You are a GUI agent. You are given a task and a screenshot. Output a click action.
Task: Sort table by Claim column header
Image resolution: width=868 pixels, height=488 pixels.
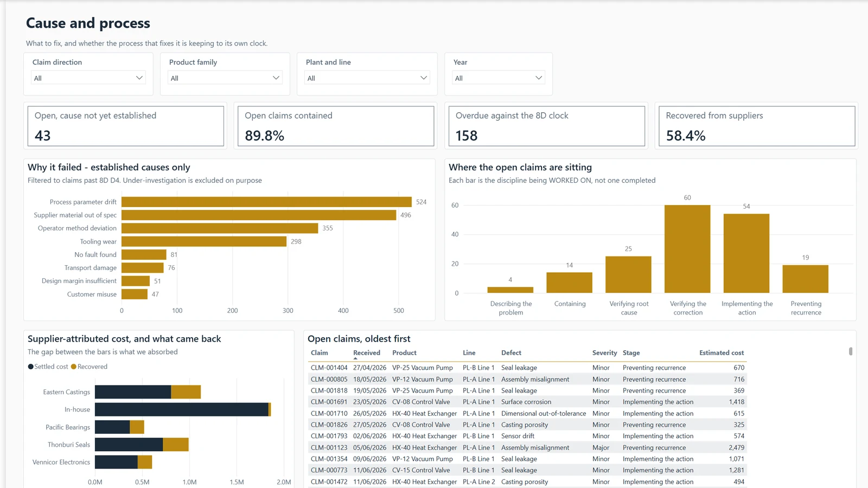click(319, 353)
